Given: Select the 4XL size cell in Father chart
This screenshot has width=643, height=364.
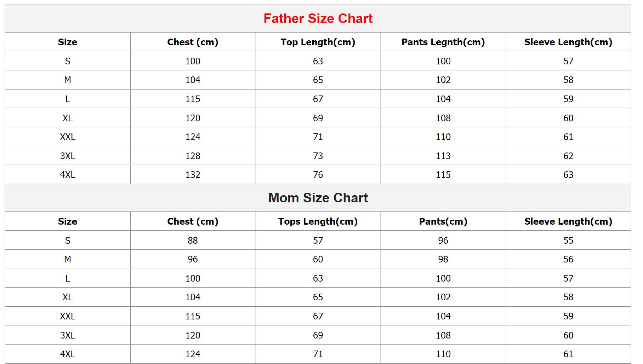Looking at the screenshot, I should [x=68, y=175].
